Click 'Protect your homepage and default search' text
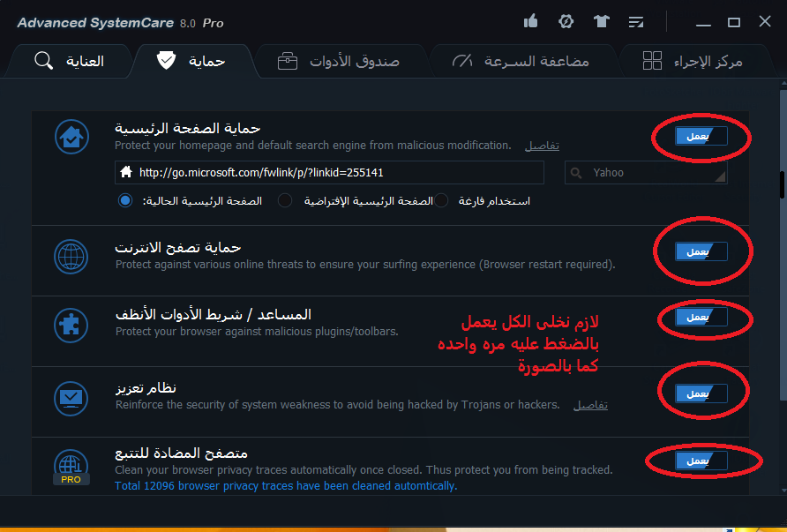Viewport: 787px width, 532px height. pyautogui.click(x=312, y=146)
